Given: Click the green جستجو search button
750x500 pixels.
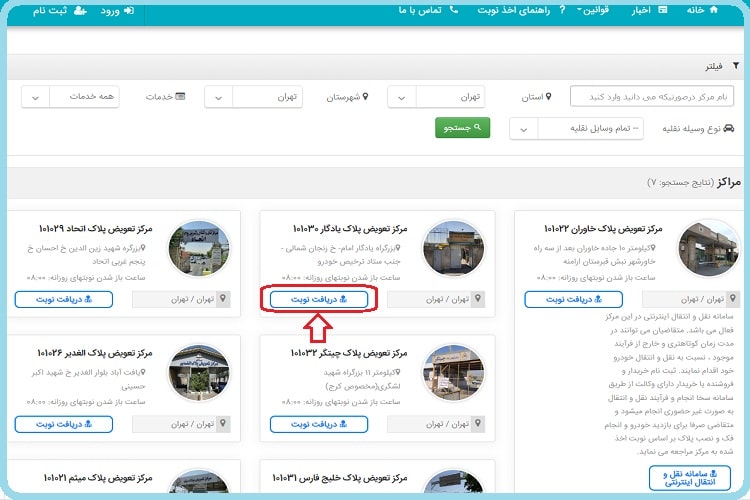Looking at the screenshot, I should click(x=463, y=128).
